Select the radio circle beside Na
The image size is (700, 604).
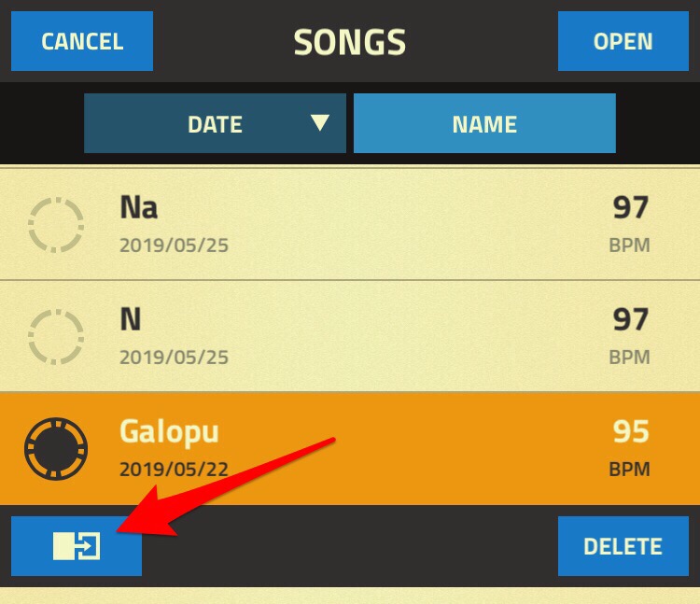click(56, 225)
